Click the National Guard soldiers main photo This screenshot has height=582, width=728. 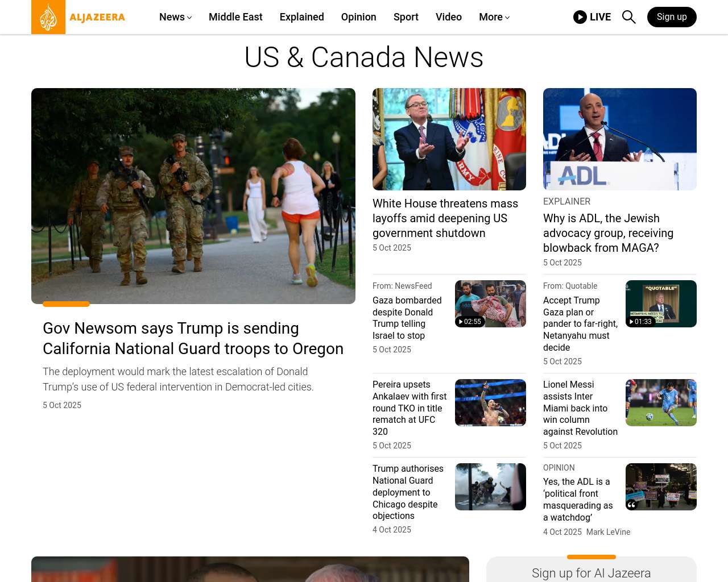tap(193, 196)
